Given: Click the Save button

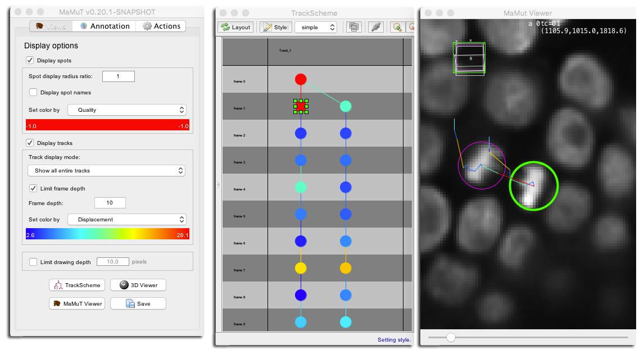Looking at the screenshot, I should 138,303.
